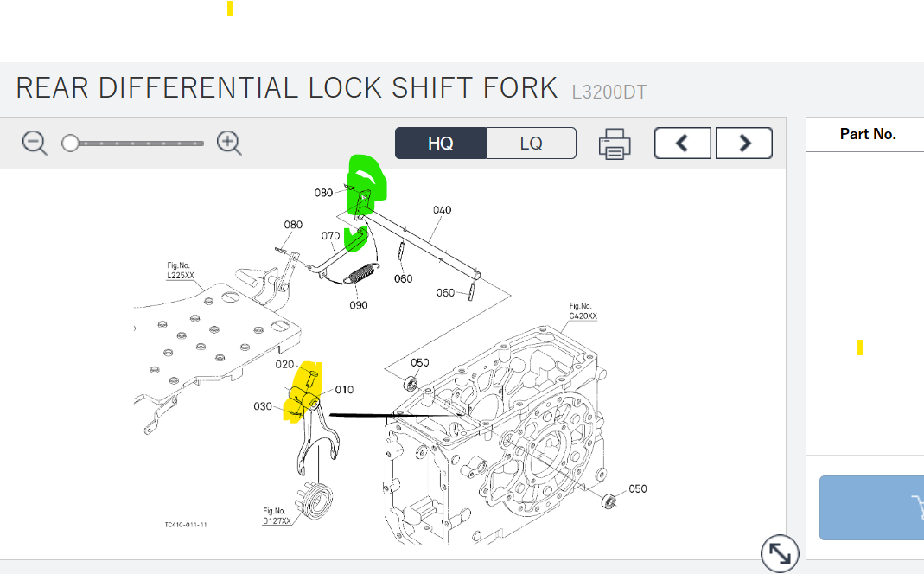The image size is (924, 574).
Task: Go to the previous diagram with left arrow
Action: [683, 143]
